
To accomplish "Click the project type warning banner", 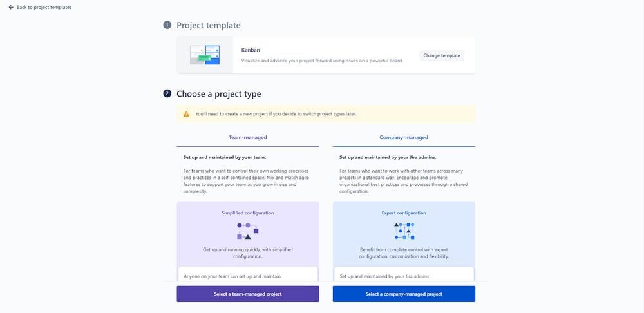I will tap(326, 114).
